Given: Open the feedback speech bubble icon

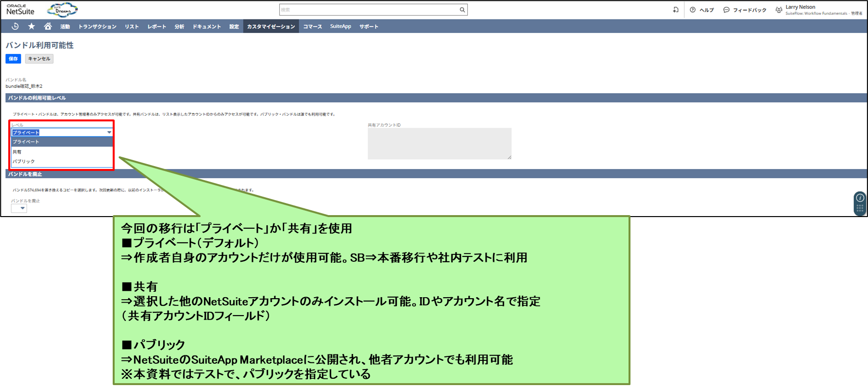Looking at the screenshot, I should coord(726,10).
